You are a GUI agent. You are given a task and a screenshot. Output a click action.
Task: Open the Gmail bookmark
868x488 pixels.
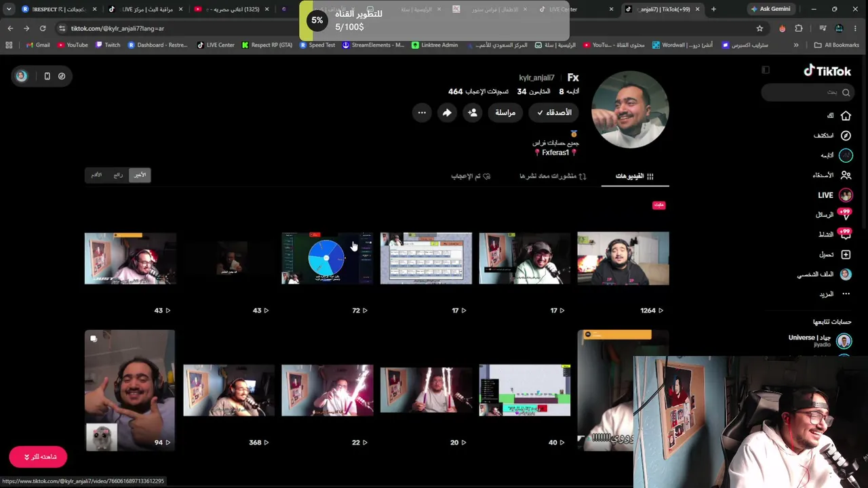click(38, 45)
